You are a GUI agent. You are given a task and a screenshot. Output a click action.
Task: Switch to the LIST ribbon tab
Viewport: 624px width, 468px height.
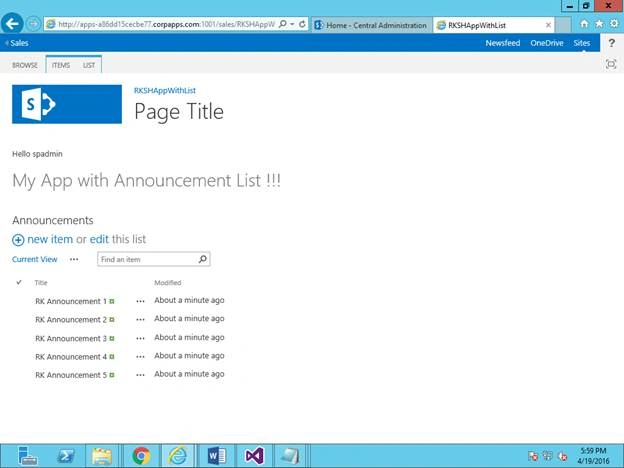coord(89,65)
